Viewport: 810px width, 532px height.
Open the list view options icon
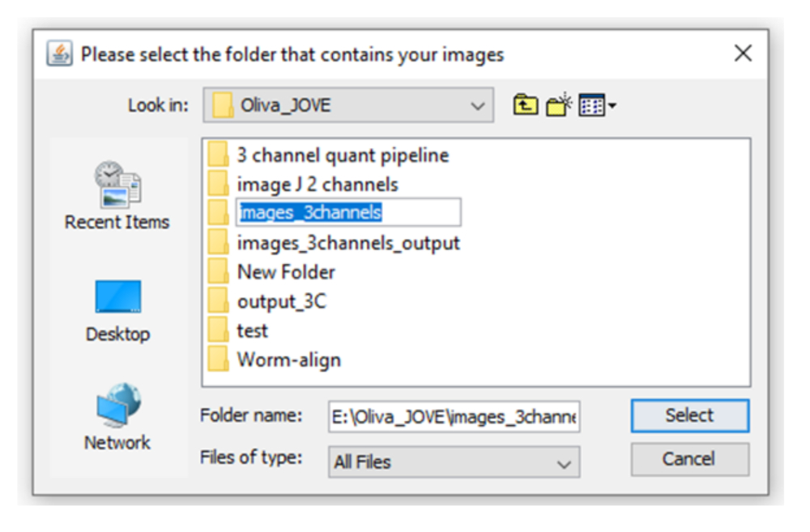(x=592, y=105)
